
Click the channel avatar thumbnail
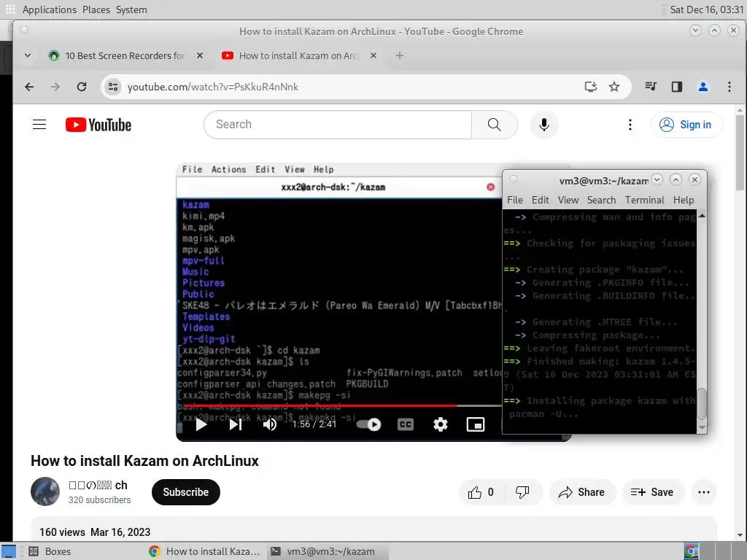pos(45,491)
